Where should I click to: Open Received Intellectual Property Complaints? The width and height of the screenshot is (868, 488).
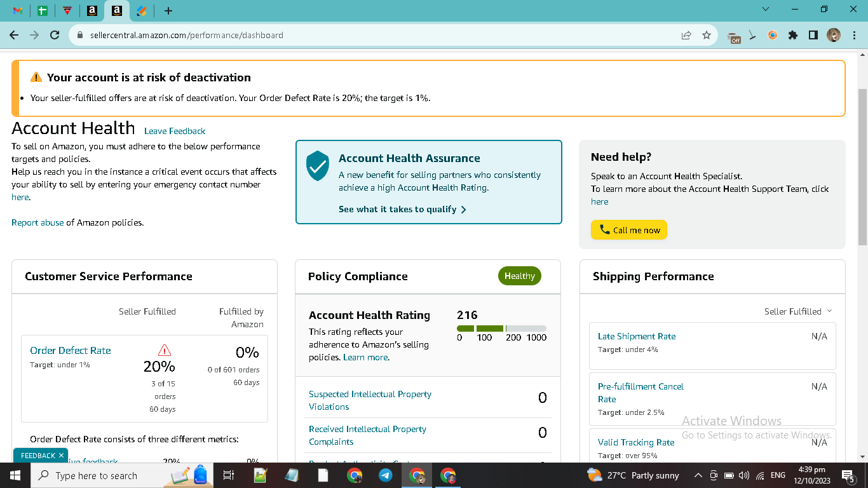coord(367,435)
